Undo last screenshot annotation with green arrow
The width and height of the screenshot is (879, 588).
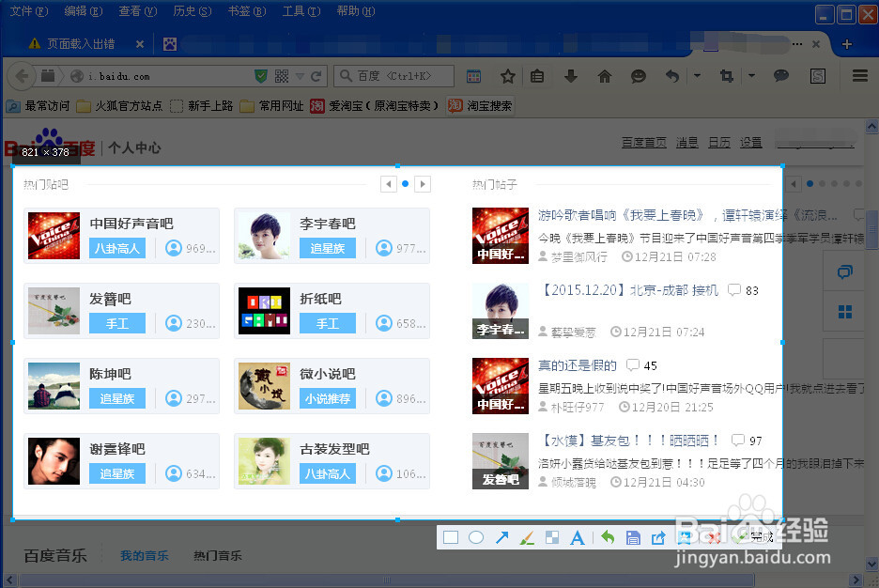click(608, 537)
